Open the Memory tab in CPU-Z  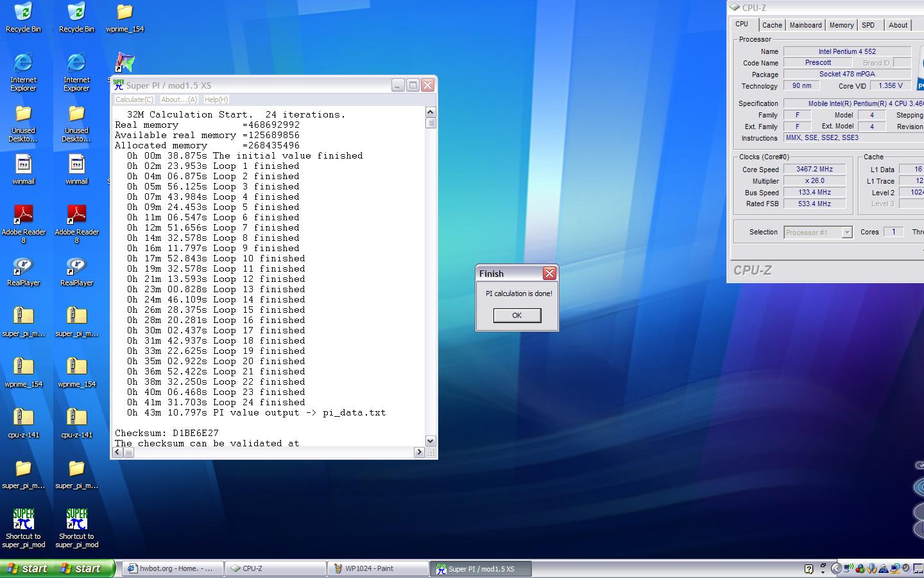pyautogui.click(x=841, y=25)
